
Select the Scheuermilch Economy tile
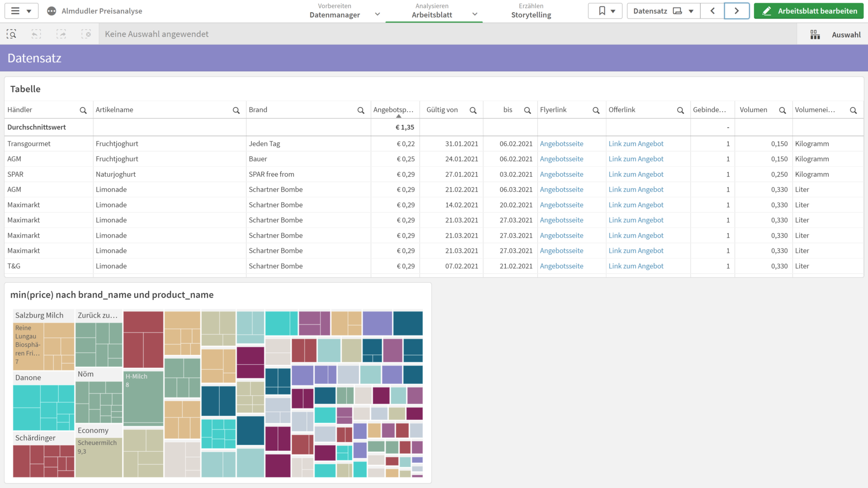(x=99, y=457)
